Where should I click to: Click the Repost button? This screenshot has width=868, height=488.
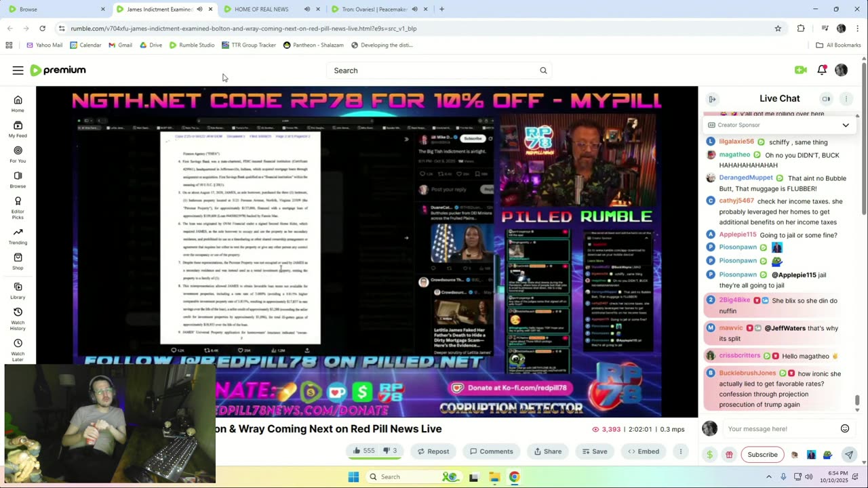click(433, 451)
